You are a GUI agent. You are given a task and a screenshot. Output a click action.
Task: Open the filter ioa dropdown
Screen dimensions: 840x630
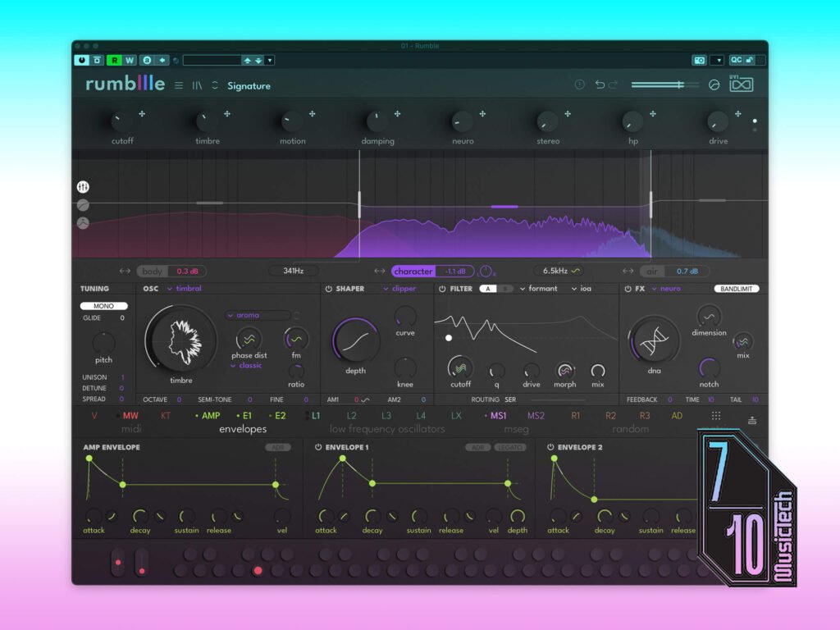pos(582,288)
